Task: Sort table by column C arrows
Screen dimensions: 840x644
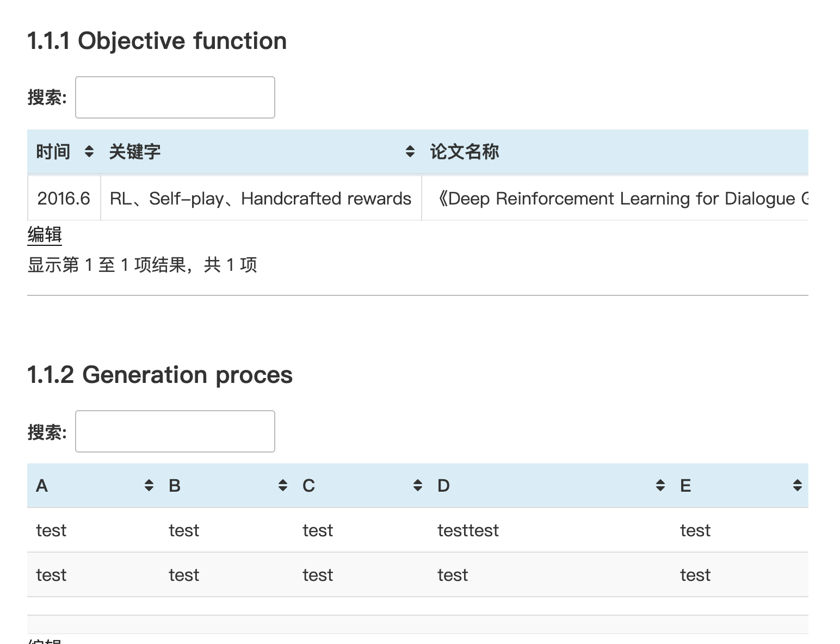Action: 417,486
